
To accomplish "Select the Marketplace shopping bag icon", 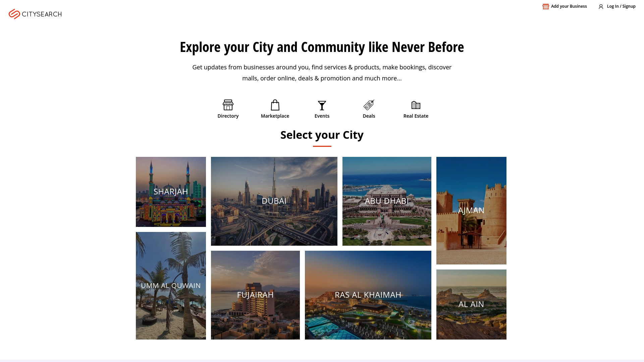I will 275,105.
